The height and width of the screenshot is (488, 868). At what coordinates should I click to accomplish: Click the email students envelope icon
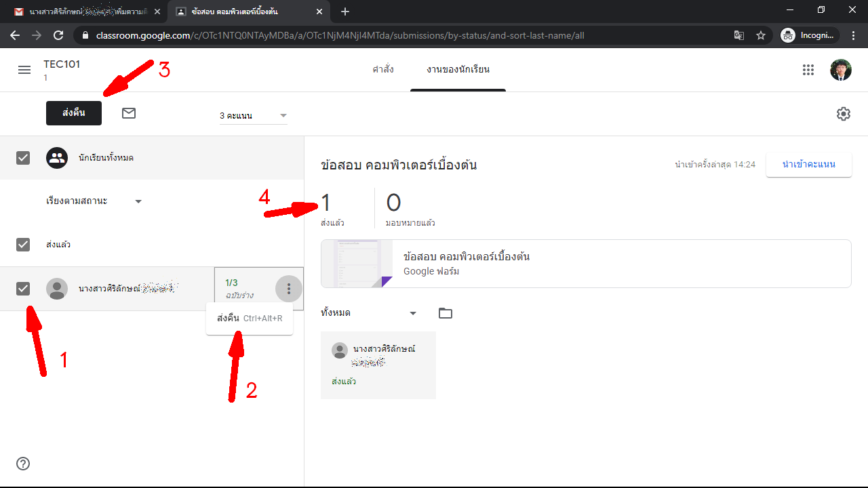[129, 113]
